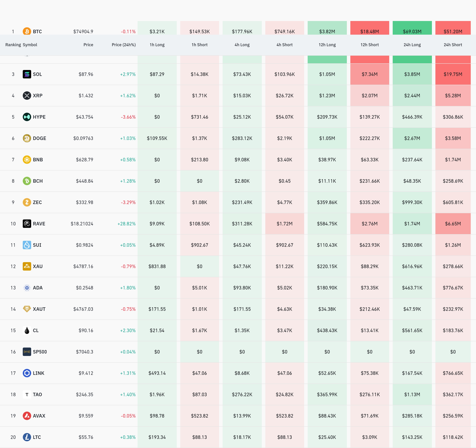Sort by 1h Long column header
Screen dimensions: 476x448
pos(157,45)
